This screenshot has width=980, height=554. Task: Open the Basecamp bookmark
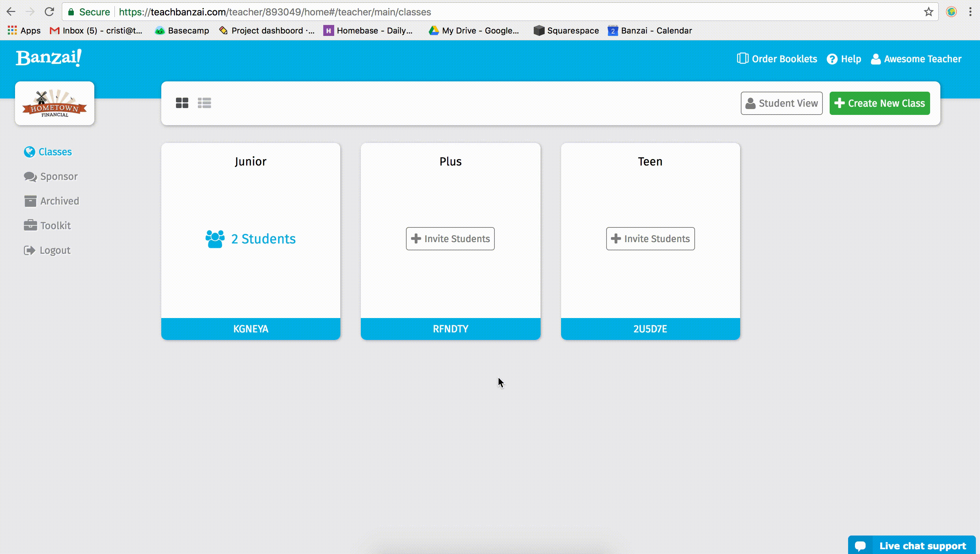182,30
